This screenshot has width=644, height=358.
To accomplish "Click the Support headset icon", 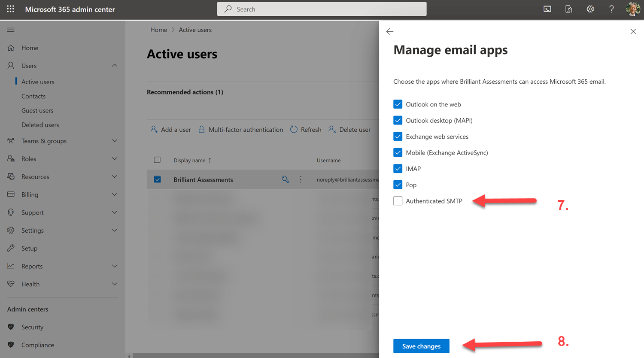I will coord(11,212).
